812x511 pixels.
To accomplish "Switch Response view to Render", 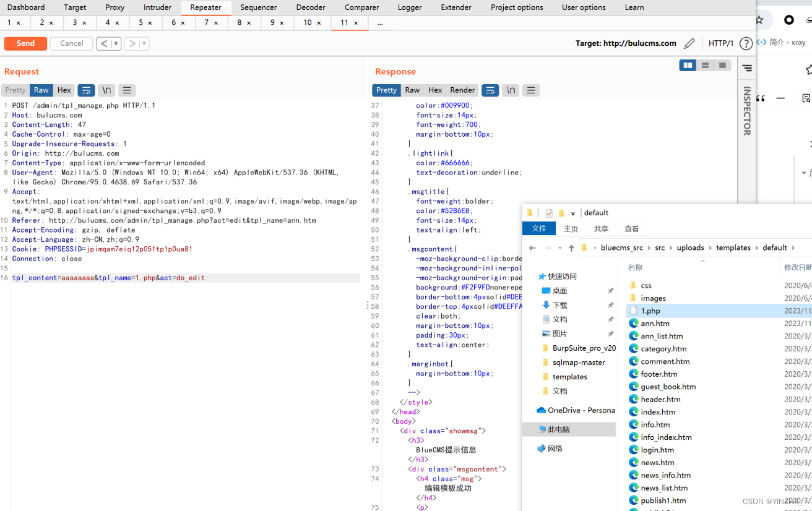I will 462,90.
